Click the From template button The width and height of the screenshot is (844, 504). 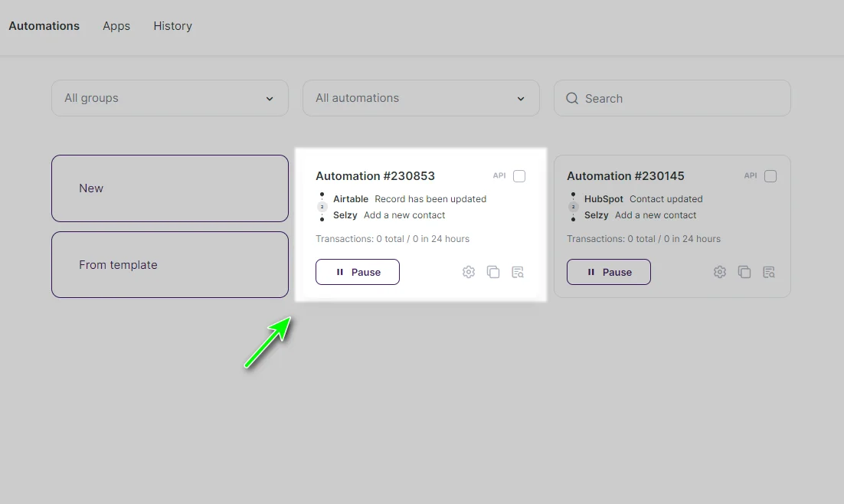169,264
